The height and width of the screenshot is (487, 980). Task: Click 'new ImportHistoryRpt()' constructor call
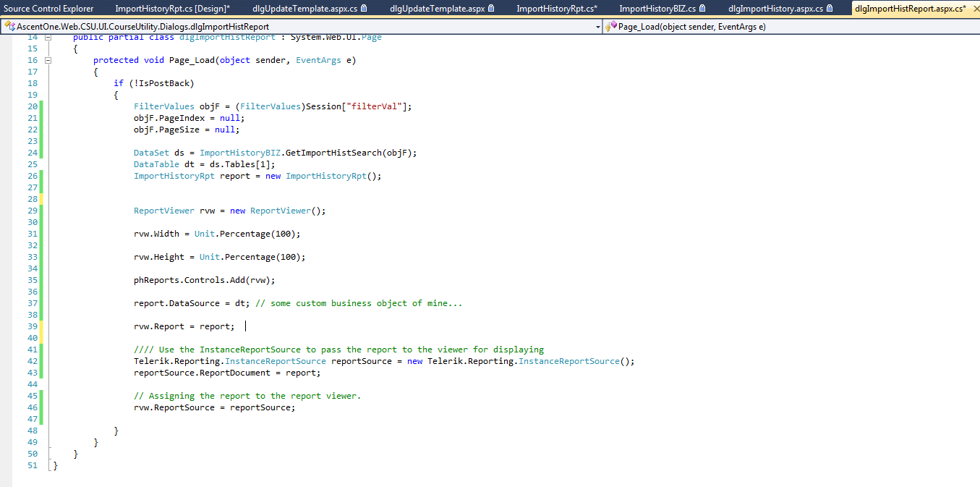coord(320,176)
